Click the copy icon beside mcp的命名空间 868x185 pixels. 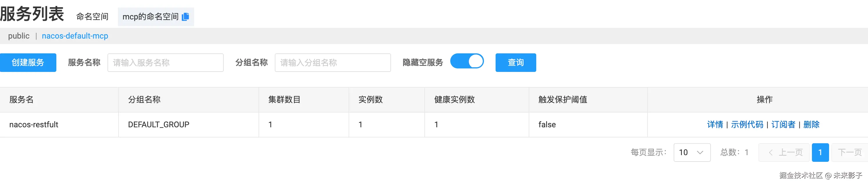(185, 17)
